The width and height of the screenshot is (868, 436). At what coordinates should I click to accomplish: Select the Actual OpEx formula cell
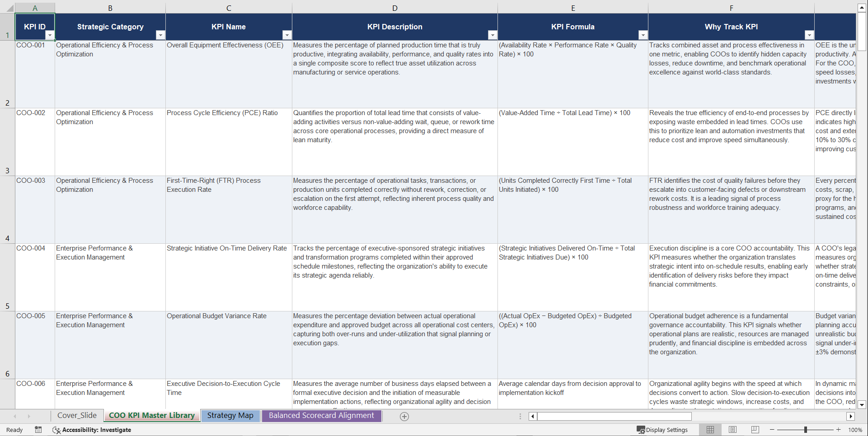click(573, 345)
